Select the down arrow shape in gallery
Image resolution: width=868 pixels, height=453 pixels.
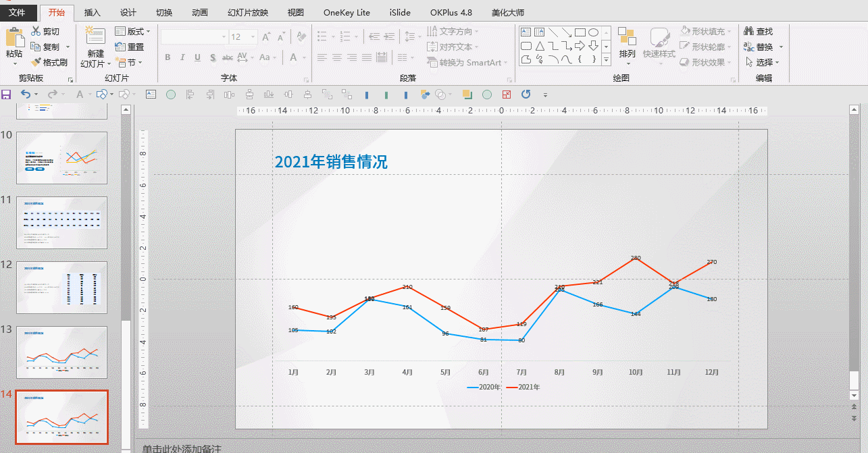(594, 46)
